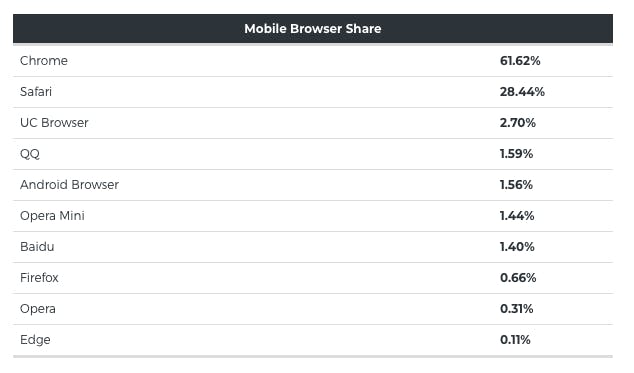Click Opera Mini's 1.44% value
The height and width of the screenshot is (373, 634).
click(x=517, y=216)
